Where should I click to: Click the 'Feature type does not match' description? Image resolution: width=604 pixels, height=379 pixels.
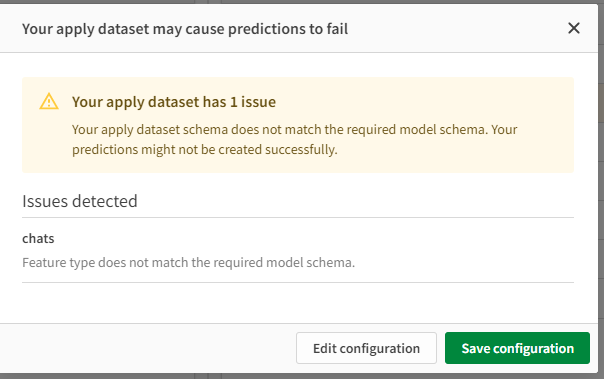[188, 262]
